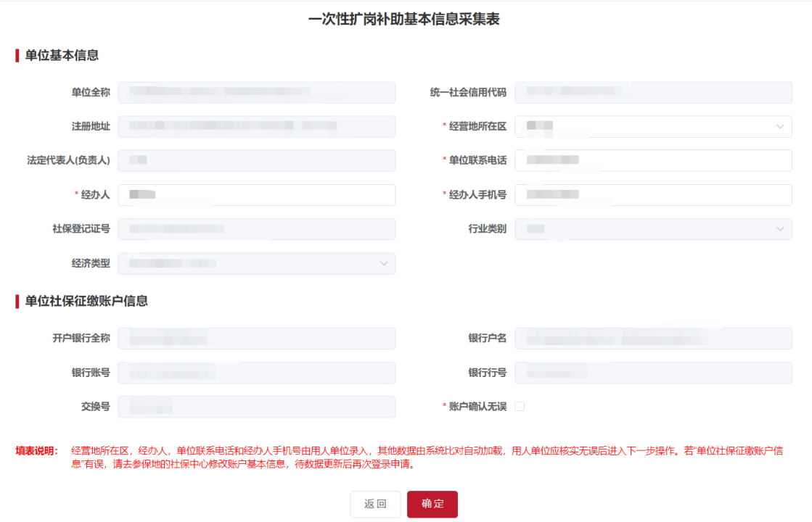Select the 经办人手机号 mobile field
Viewport: 812px width, 522px height.
coord(653,194)
